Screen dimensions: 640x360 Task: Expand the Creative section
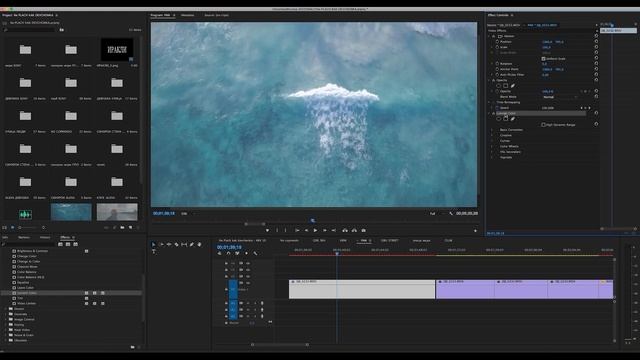tap(492, 135)
